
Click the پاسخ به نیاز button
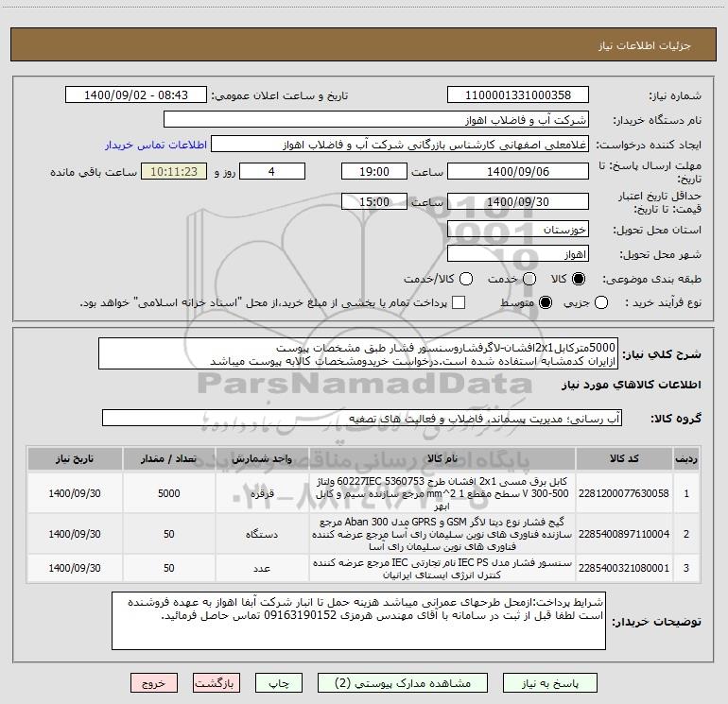click(550, 683)
